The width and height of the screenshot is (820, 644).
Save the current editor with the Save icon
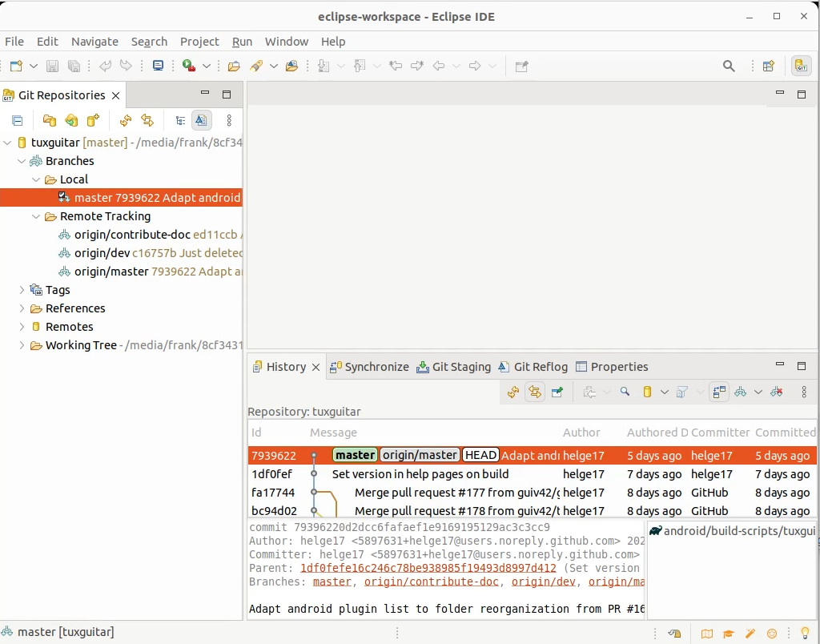52,66
